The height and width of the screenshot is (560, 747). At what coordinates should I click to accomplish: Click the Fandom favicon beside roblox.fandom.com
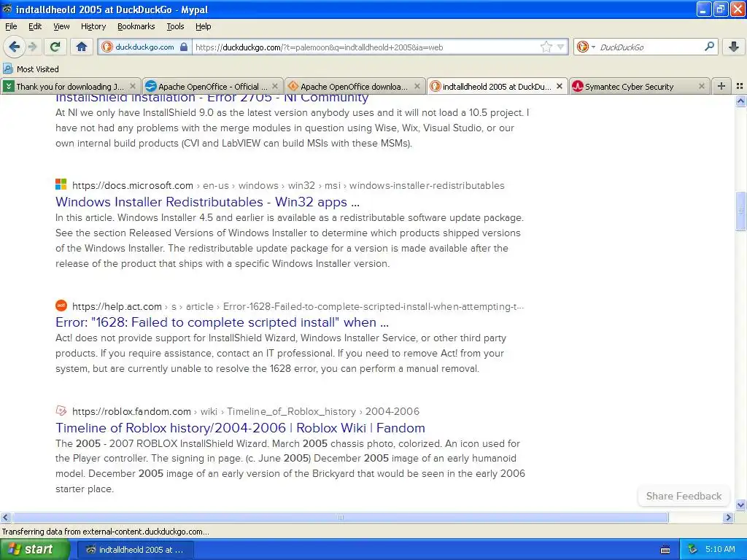61,411
